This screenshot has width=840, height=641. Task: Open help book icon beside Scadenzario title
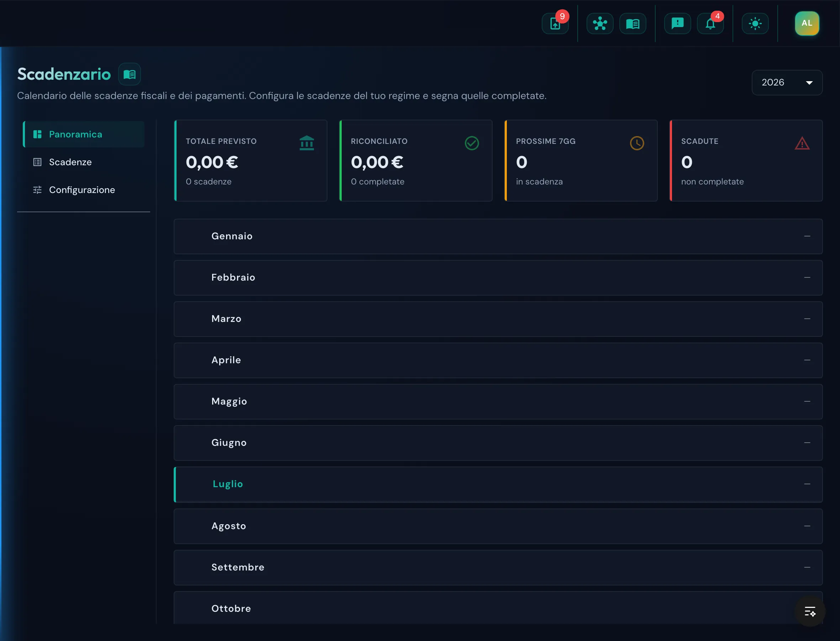[x=130, y=74]
